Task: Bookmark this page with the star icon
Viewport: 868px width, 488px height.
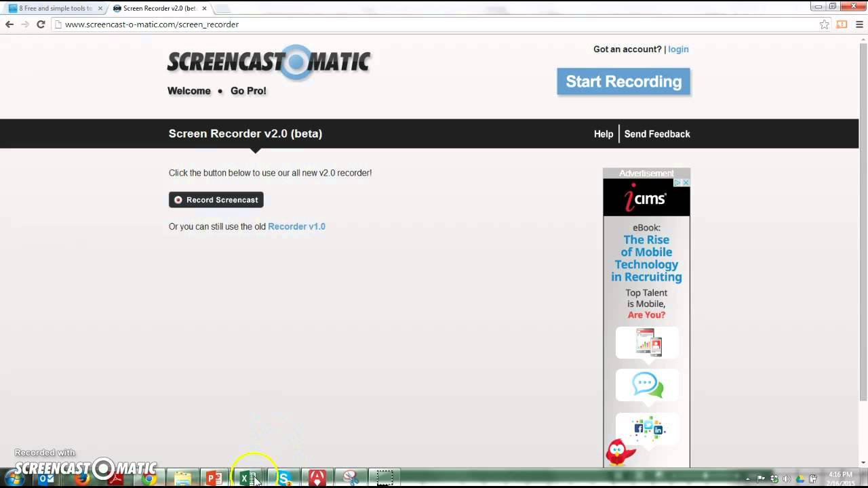Action: pos(824,24)
